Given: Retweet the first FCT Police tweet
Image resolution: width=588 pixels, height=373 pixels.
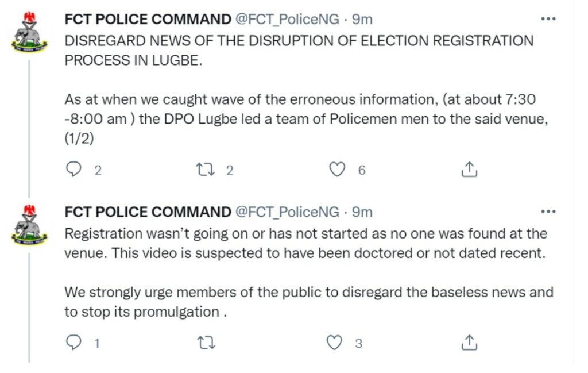Looking at the screenshot, I should pos(206,170).
